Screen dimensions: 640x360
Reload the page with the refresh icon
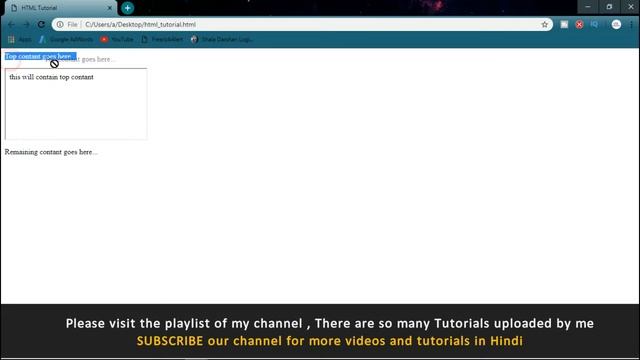click(x=41, y=24)
